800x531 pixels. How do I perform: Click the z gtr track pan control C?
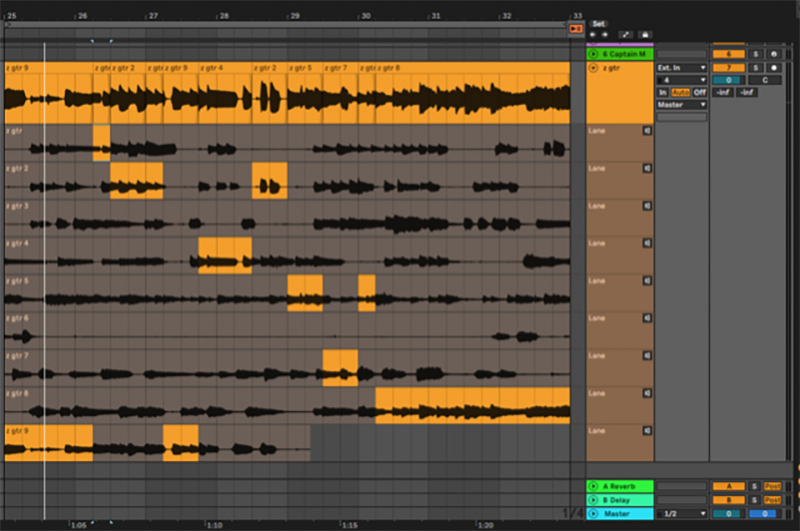tap(764, 80)
